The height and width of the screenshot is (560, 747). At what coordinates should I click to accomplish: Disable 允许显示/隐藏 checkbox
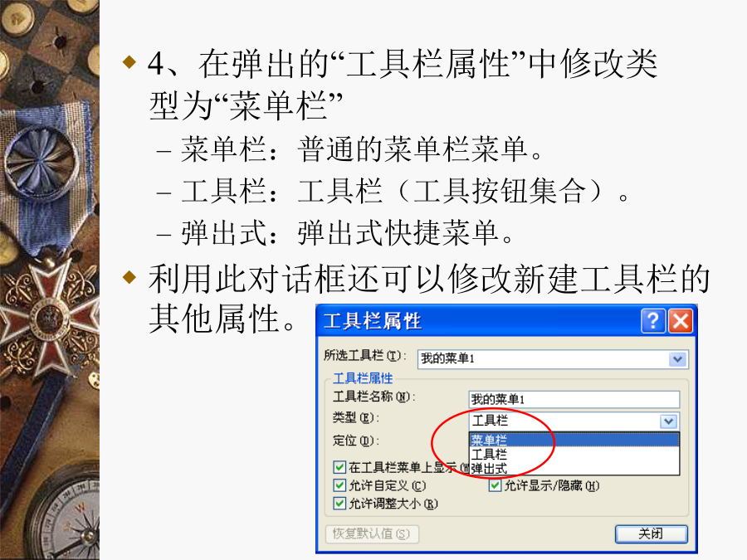coord(495,485)
